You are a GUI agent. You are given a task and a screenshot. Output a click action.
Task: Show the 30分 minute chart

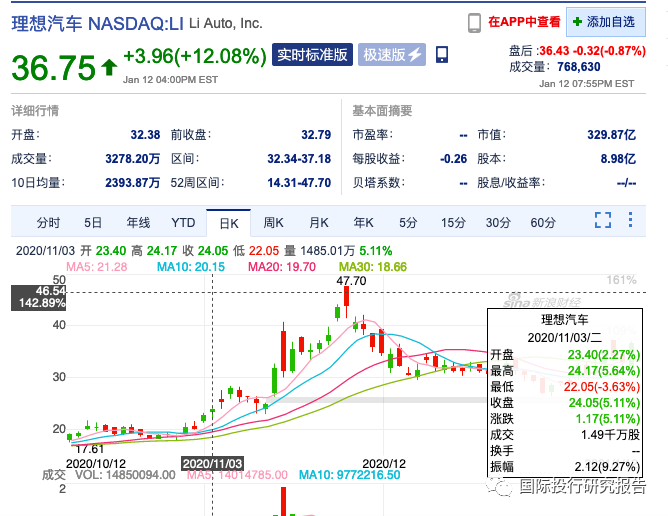498,222
